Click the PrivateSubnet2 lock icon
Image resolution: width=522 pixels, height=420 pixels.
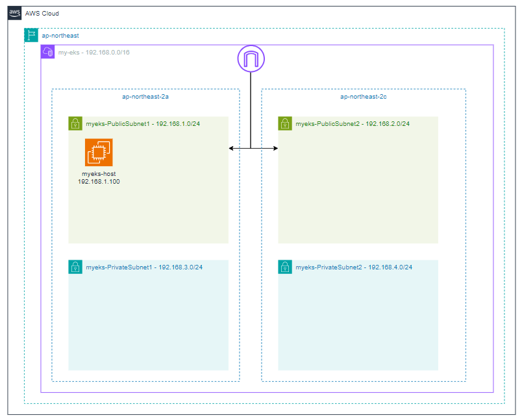tap(285, 267)
